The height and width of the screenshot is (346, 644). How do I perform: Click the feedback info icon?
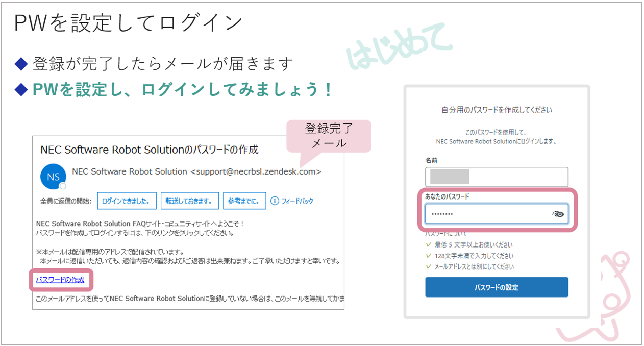click(275, 201)
